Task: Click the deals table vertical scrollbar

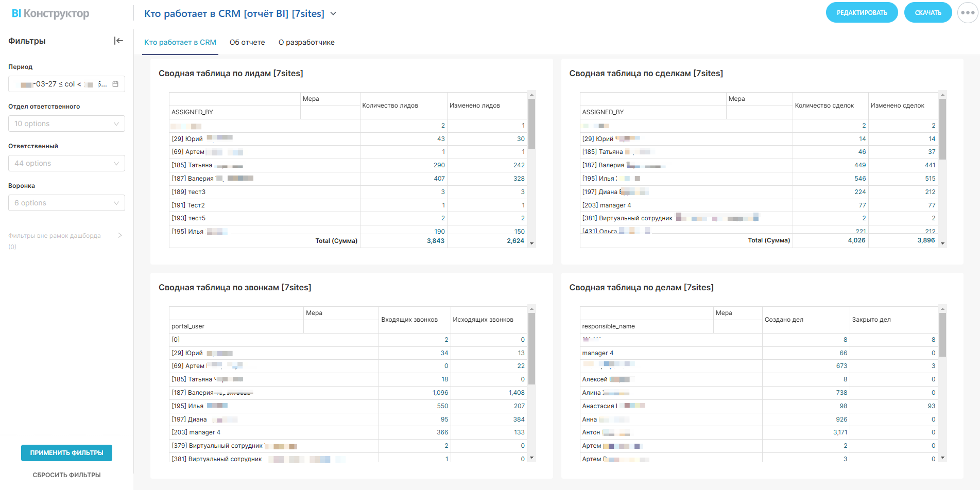Action: [x=942, y=129]
